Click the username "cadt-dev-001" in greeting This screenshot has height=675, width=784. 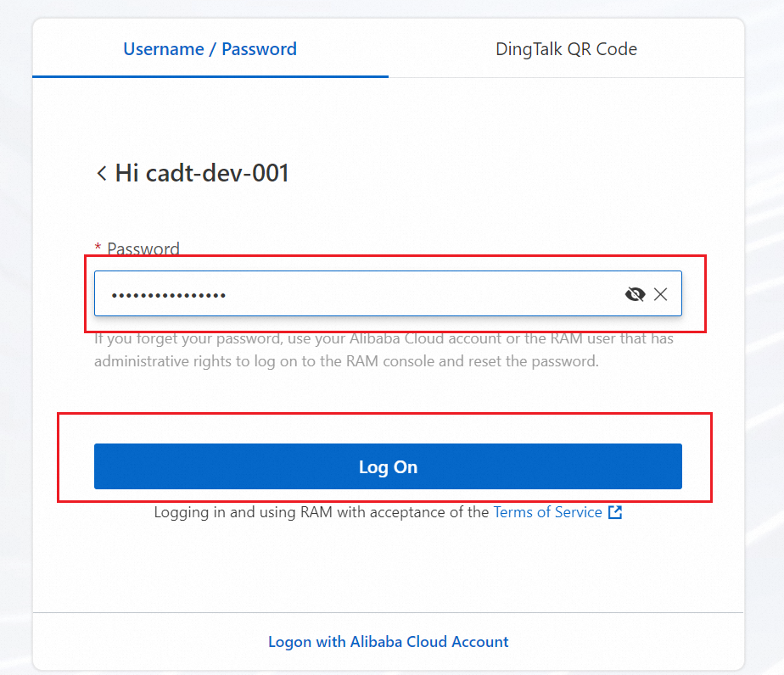coord(217,174)
